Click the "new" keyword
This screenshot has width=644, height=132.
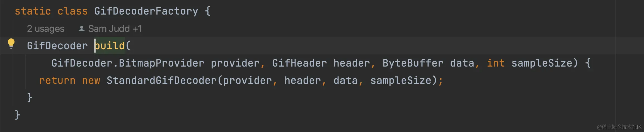(91, 81)
